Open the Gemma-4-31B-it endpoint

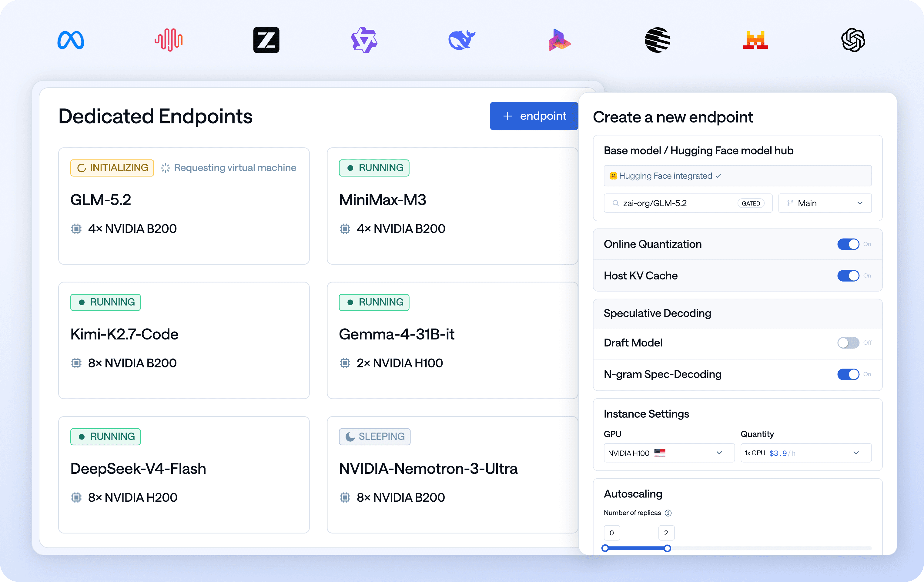click(452, 340)
